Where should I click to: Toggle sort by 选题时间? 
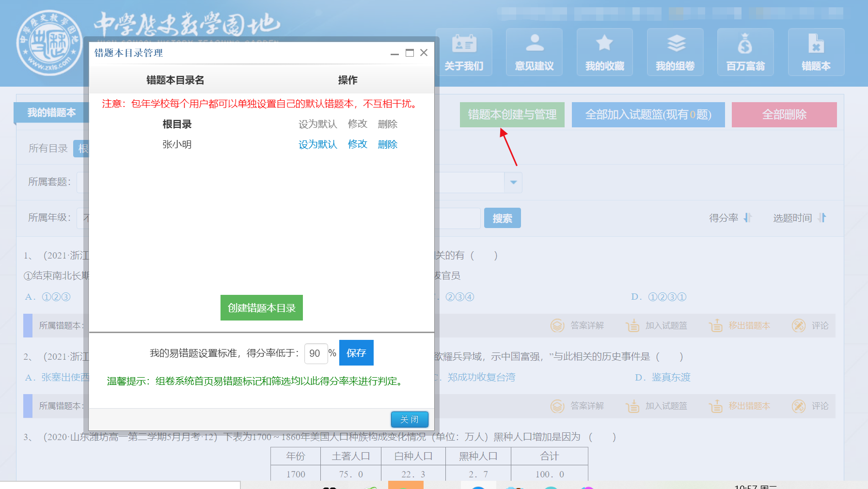tap(799, 218)
